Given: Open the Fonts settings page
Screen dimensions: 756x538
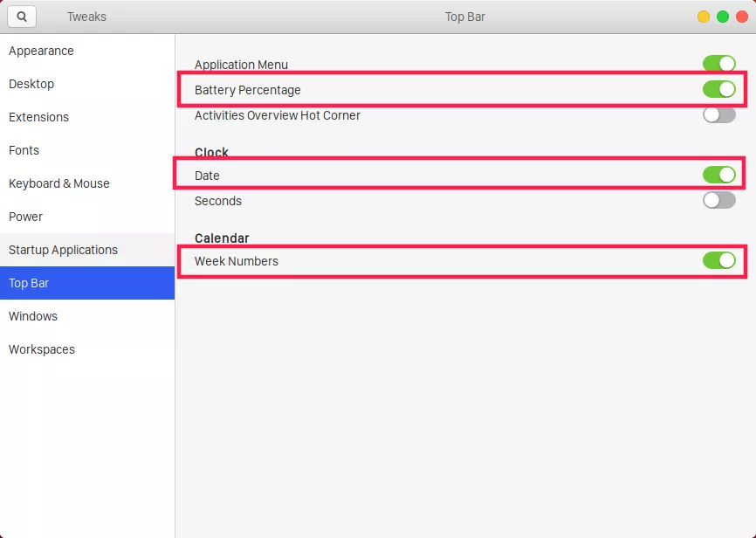Looking at the screenshot, I should click(x=24, y=150).
